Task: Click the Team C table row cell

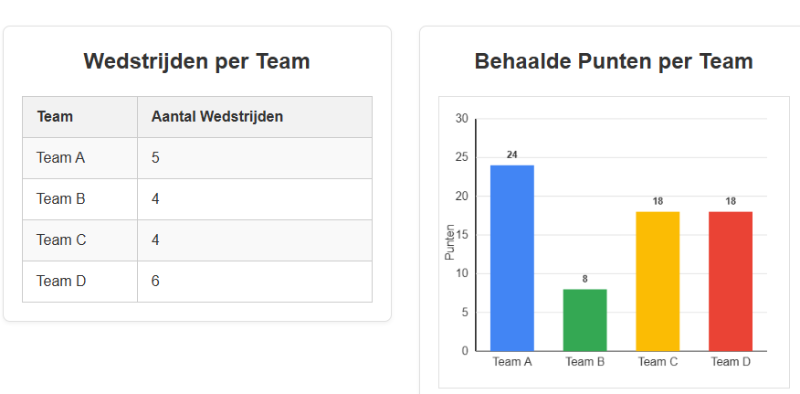Action: pos(80,240)
